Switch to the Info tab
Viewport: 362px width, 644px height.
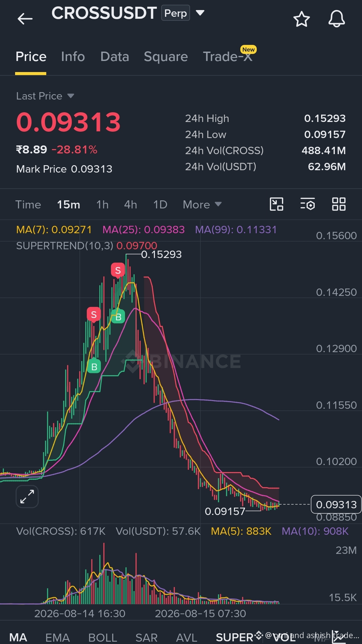tap(73, 57)
